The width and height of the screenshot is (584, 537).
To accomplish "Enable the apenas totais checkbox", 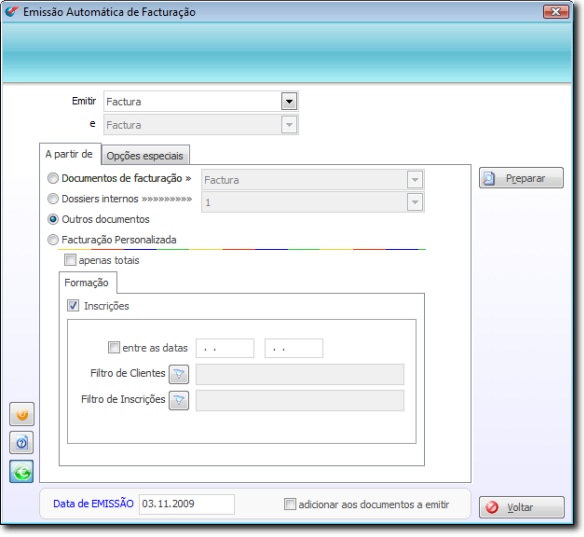I will [70, 260].
